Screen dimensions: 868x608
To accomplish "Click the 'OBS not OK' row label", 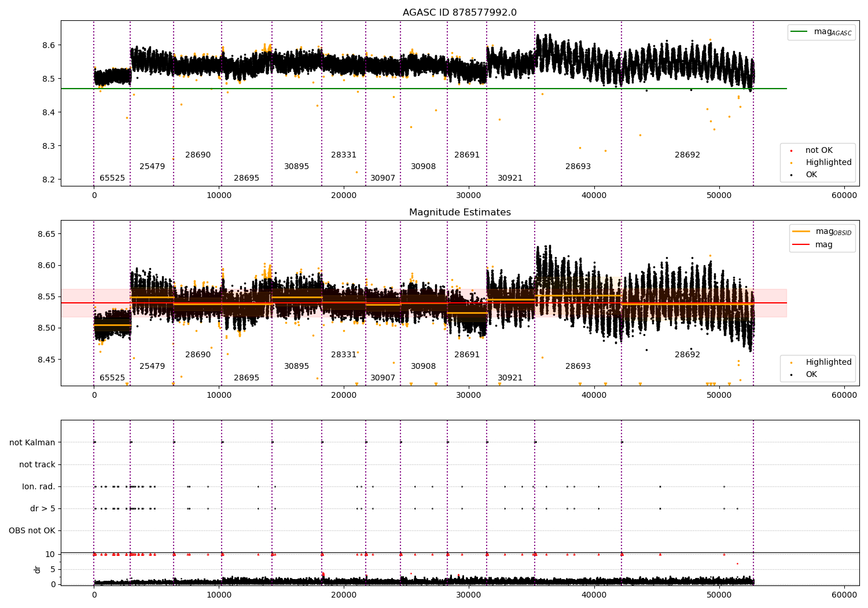I will [32, 530].
